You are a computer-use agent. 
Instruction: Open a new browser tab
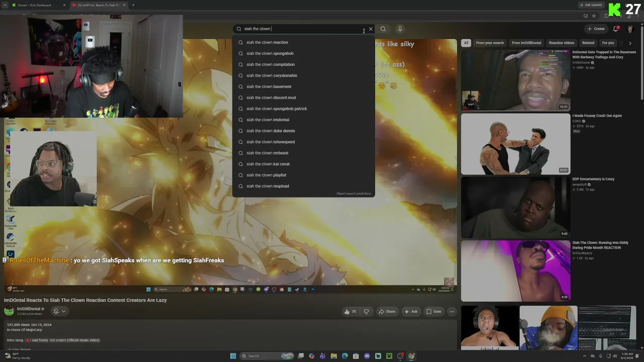tap(133, 5)
